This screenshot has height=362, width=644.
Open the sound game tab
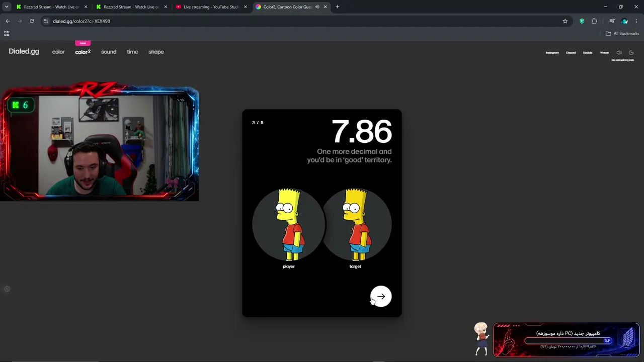109,52
